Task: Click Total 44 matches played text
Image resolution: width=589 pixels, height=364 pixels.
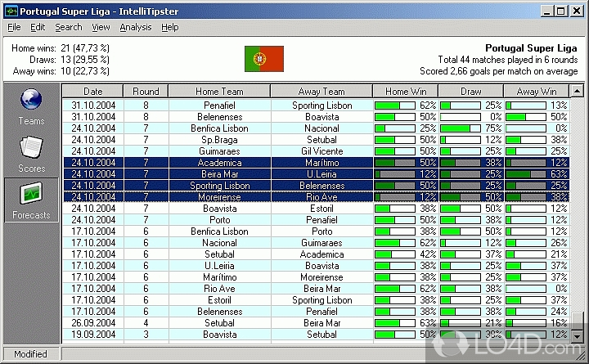Action: [x=507, y=60]
